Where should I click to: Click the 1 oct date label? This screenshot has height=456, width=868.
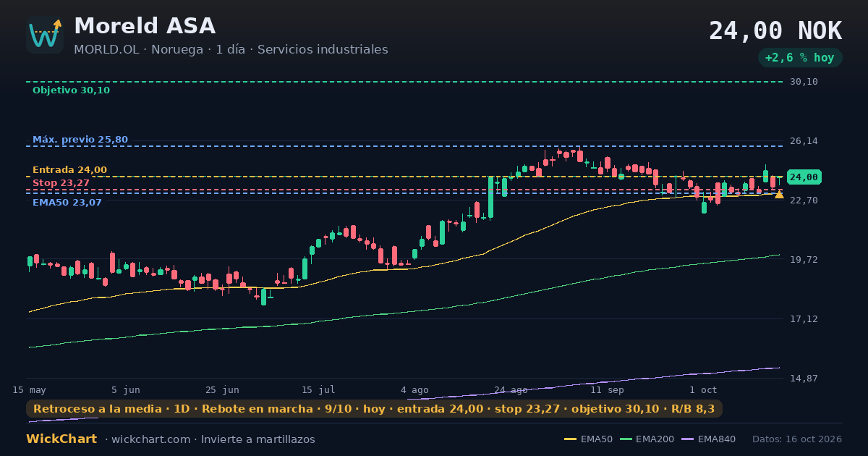pos(703,389)
